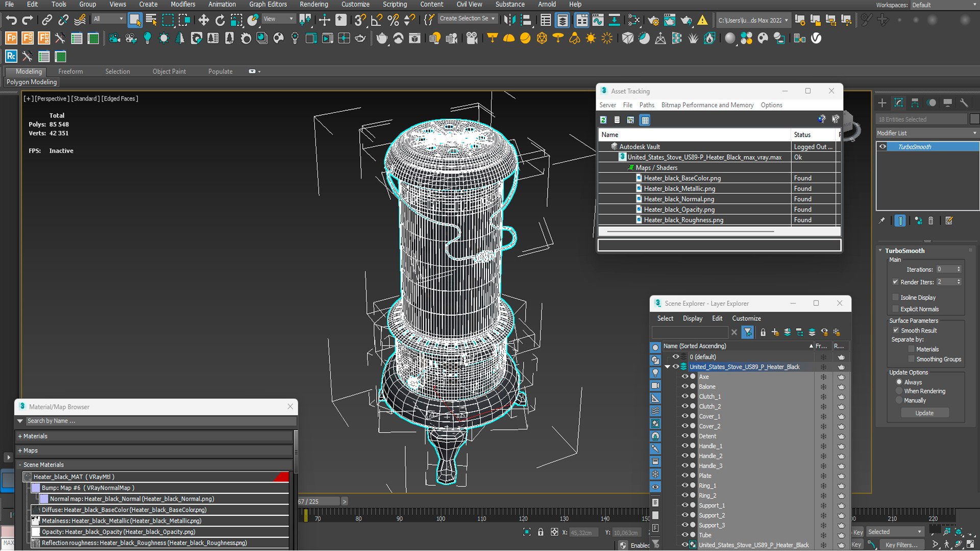980x551 pixels.
Task: Toggle the Angle Snap icon
Action: [377, 20]
